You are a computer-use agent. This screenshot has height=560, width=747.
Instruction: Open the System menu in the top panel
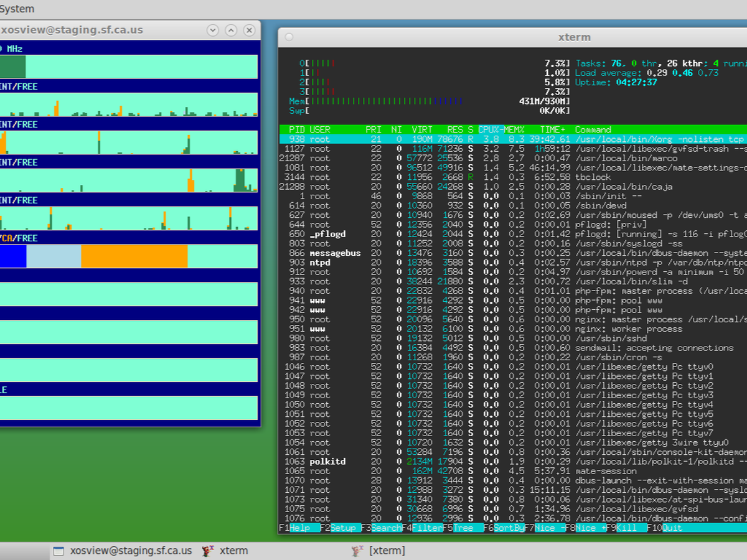tap(17, 9)
